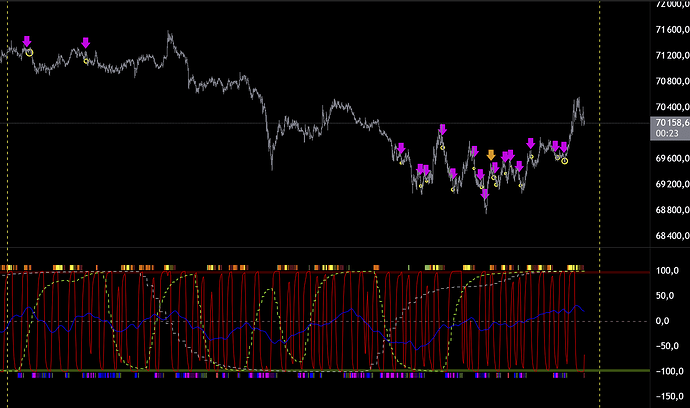Select the large yellow circle just before the final rally
The height and width of the screenshot is (408, 690).
(564, 160)
